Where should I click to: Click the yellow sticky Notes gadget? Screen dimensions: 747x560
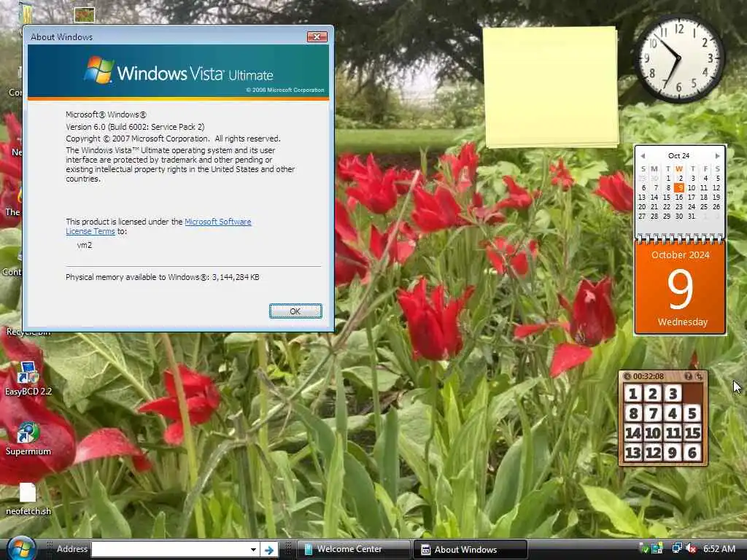(551, 87)
